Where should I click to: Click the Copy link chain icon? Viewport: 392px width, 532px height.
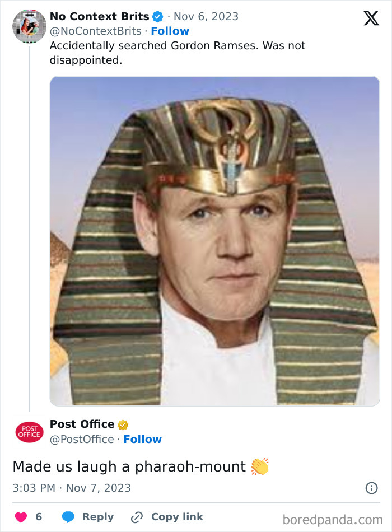tap(136, 517)
